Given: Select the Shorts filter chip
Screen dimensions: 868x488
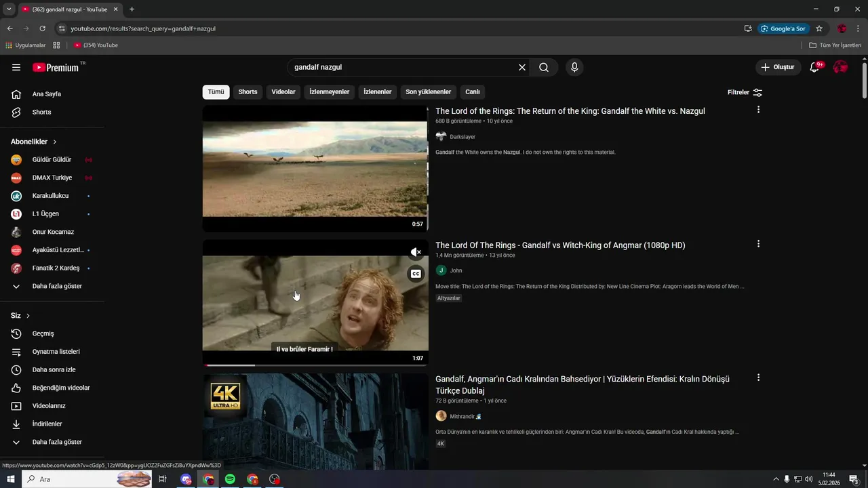Looking at the screenshot, I should click(x=248, y=92).
